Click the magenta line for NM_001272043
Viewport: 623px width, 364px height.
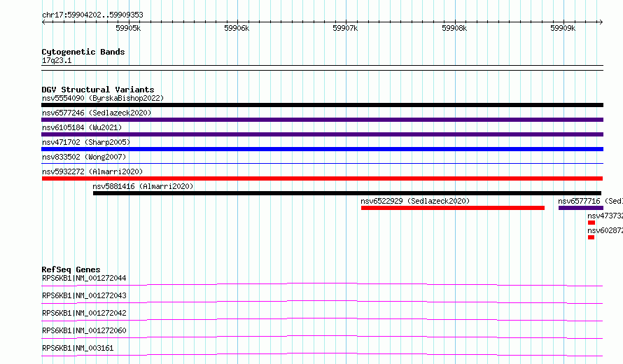[322, 302]
